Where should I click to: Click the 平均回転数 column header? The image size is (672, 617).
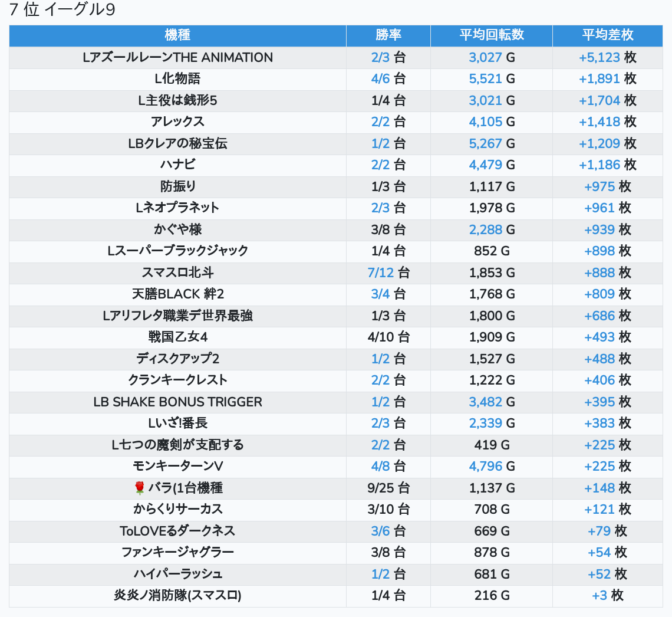[491, 35]
